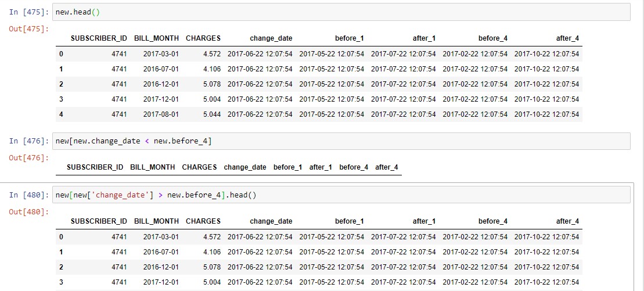Image resolution: width=644 pixels, height=291 pixels.
Task: Click after_4 header in Out[480] table
Action: pyautogui.click(x=567, y=221)
